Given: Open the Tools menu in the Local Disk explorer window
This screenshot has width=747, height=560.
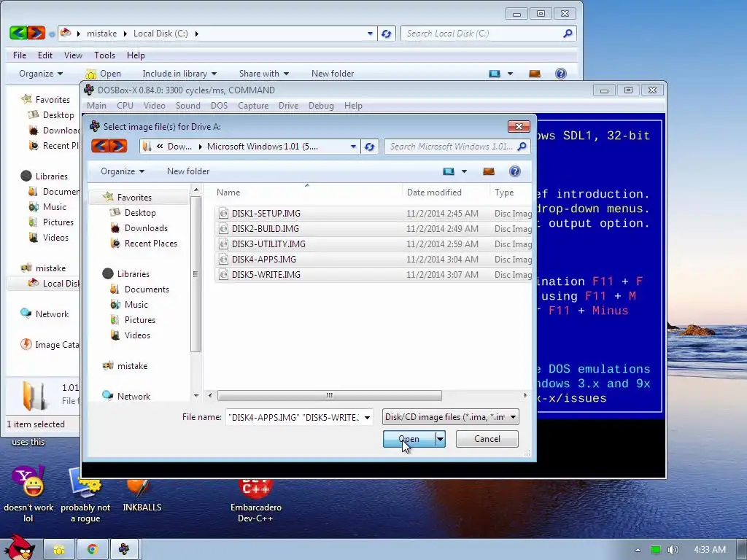Looking at the screenshot, I should pos(104,55).
